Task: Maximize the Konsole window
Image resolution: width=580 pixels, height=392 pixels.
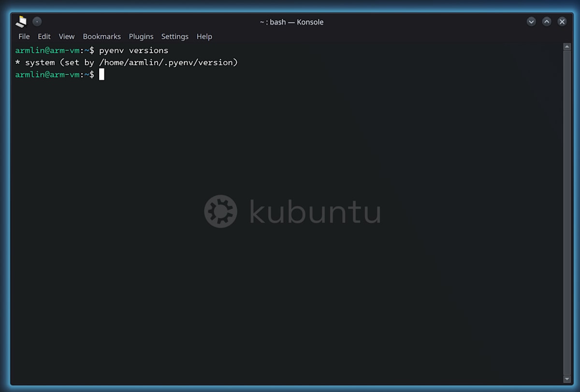Action: pyautogui.click(x=547, y=22)
